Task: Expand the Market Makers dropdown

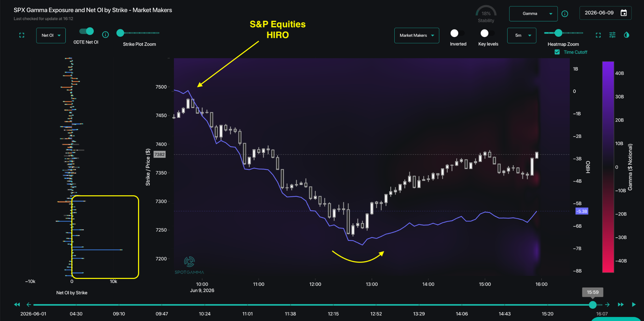Action: (417, 35)
